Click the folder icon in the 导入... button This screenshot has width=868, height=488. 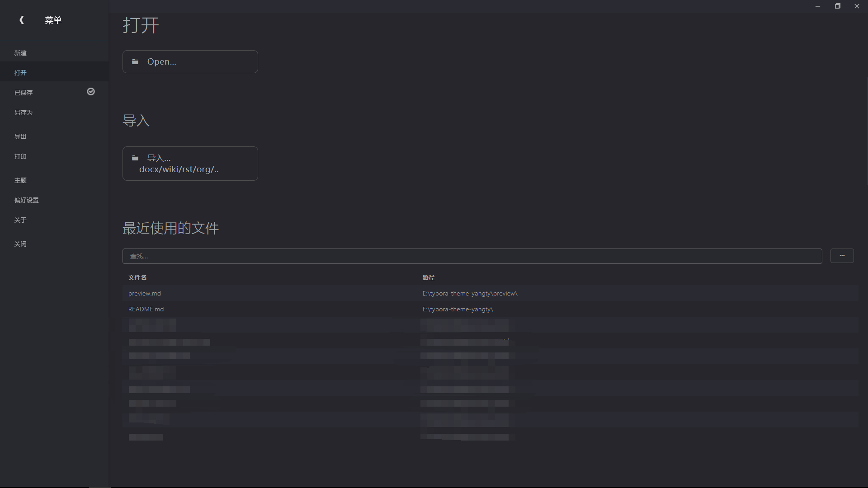click(135, 158)
